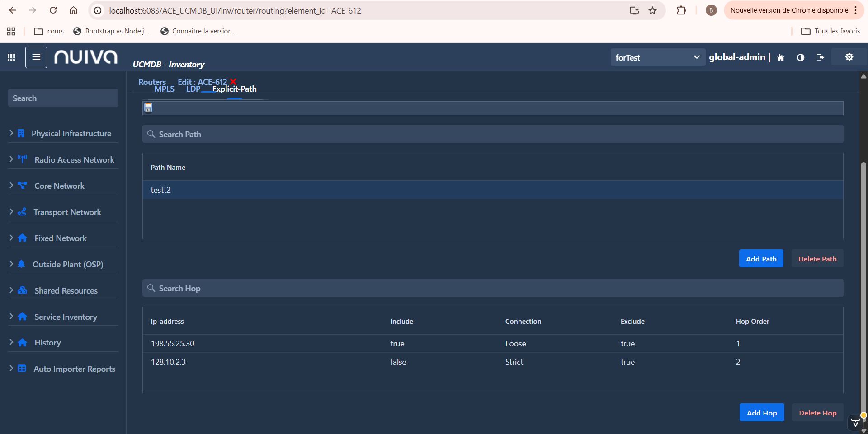
Task: Open the forTest dropdown selector
Action: (657, 57)
